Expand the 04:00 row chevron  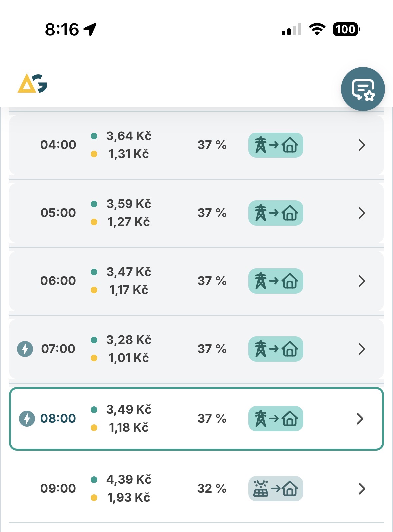[362, 145]
